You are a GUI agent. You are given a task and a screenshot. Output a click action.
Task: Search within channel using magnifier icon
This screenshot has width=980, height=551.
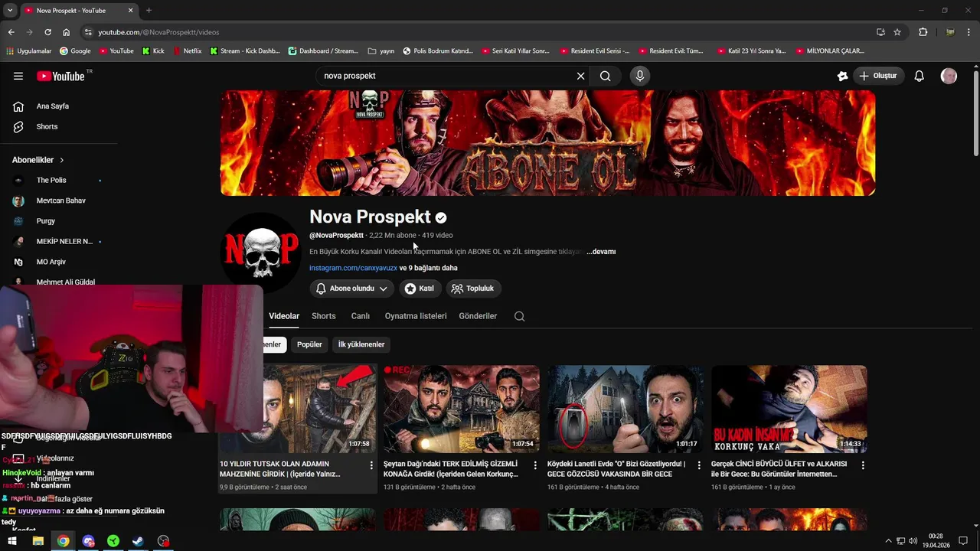pos(519,316)
